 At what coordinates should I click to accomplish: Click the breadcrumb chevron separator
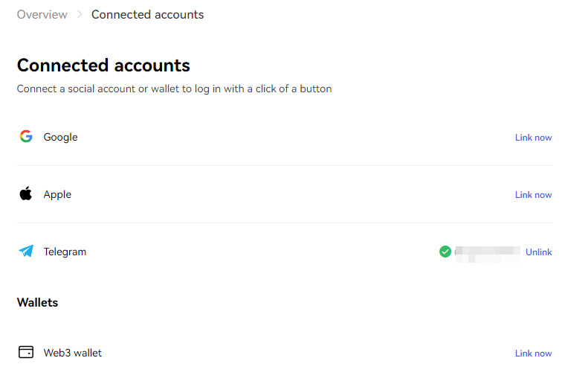point(80,14)
